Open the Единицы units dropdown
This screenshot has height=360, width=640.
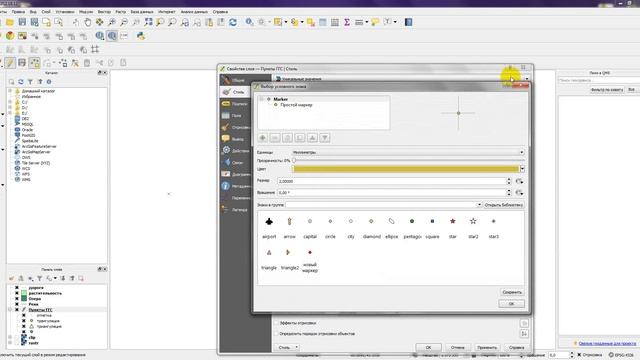click(x=407, y=152)
